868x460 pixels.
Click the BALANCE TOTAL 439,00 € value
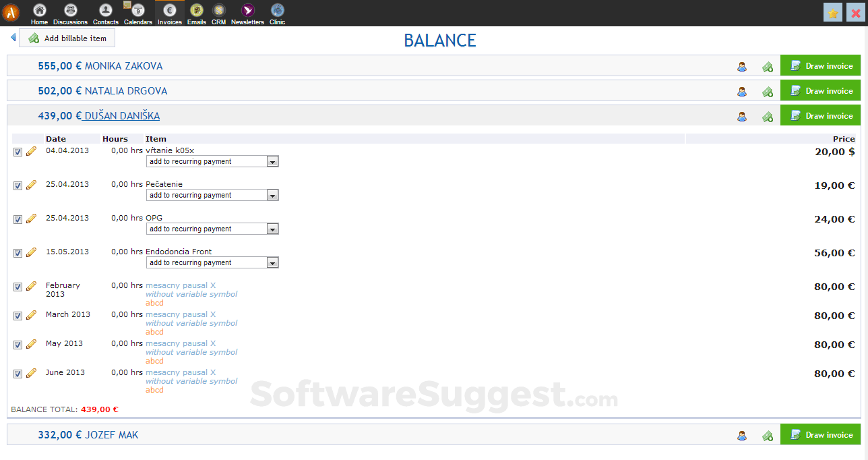pos(99,409)
